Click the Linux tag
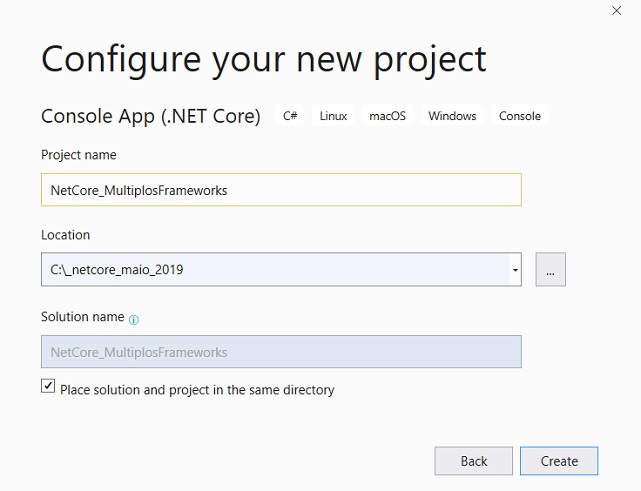Image resolution: width=641 pixels, height=491 pixels. [x=333, y=116]
